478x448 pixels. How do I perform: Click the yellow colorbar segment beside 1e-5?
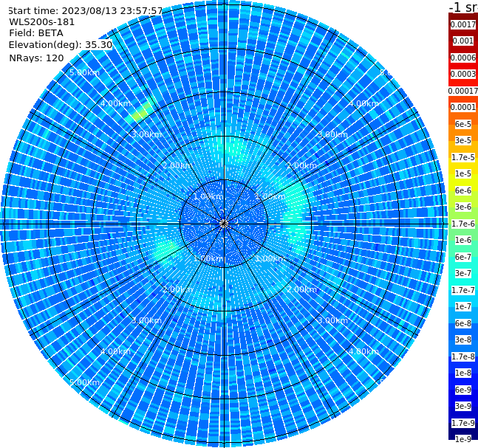pyautogui.click(x=451, y=173)
